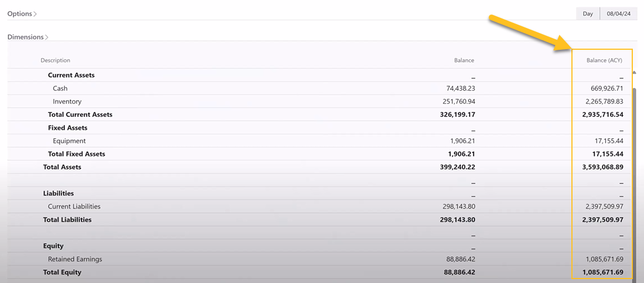Expand the Options section
644x283 pixels.
point(22,13)
